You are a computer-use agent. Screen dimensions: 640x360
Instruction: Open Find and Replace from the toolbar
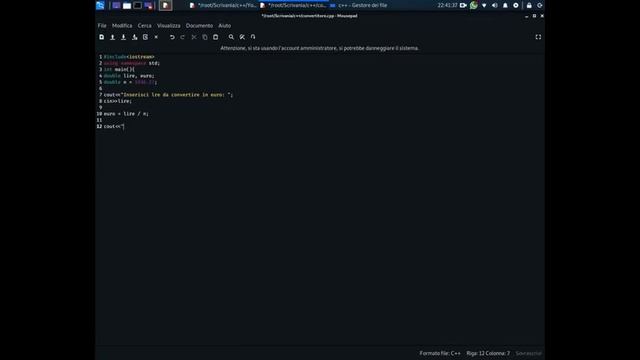click(242, 37)
